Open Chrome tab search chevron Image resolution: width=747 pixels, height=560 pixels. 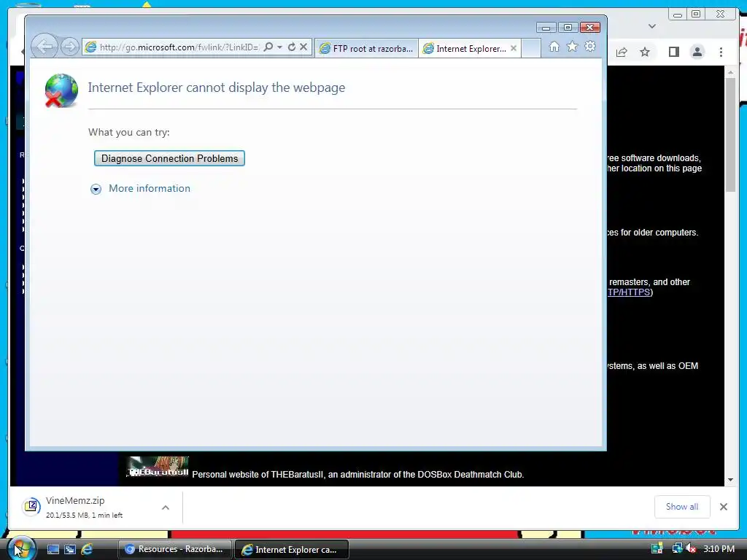coord(652,26)
